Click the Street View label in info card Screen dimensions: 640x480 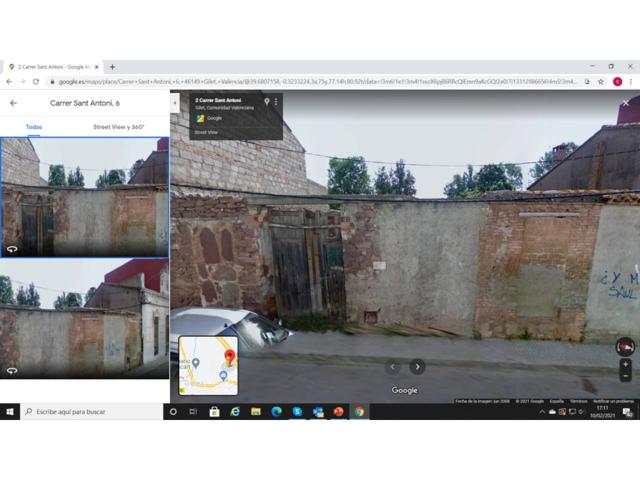tap(206, 132)
